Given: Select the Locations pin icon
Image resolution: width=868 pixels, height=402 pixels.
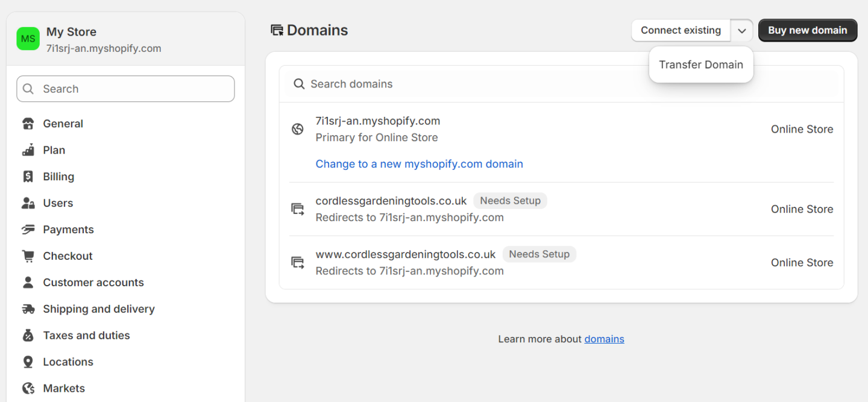Looking at the screenshot, I should [x=28, y=362].
